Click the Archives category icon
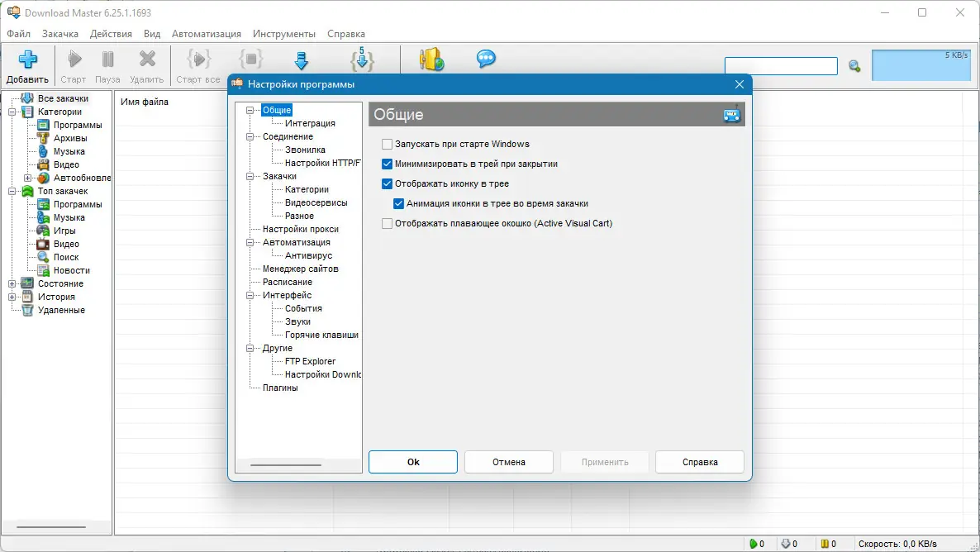This screenshot has height=552, width=980. point(43,138)
